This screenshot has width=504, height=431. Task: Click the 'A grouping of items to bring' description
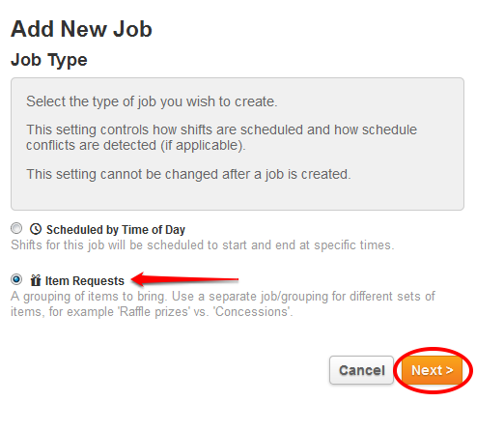coord(223,303)
